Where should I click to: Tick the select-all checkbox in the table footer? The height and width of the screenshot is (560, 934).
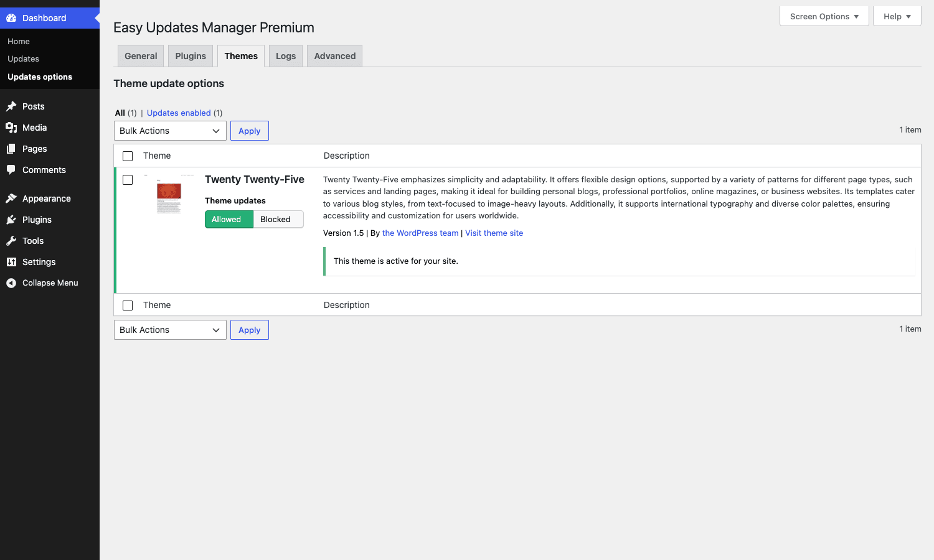point(128,306)
